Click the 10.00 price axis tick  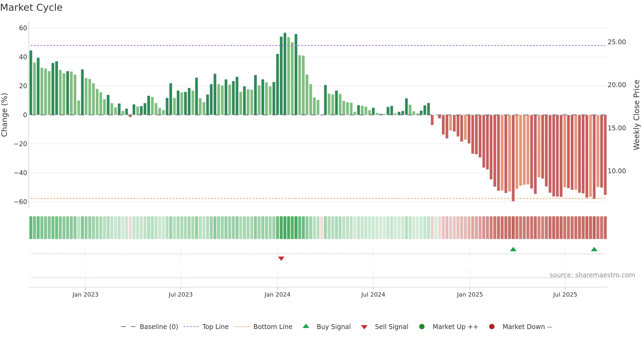(617, 171)
